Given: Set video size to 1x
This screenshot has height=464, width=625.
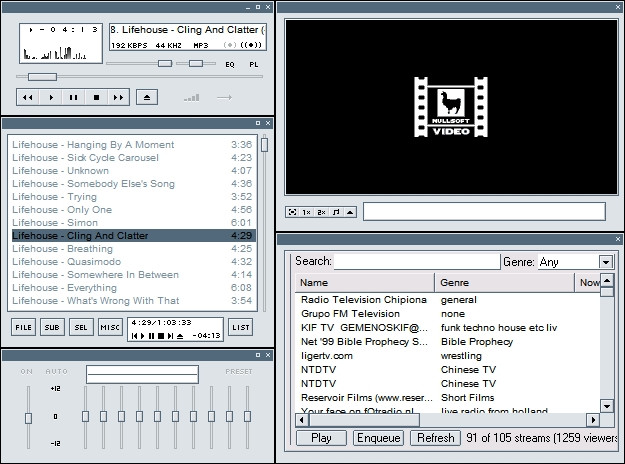Looking at the screenshot, I should pos(306,212).
